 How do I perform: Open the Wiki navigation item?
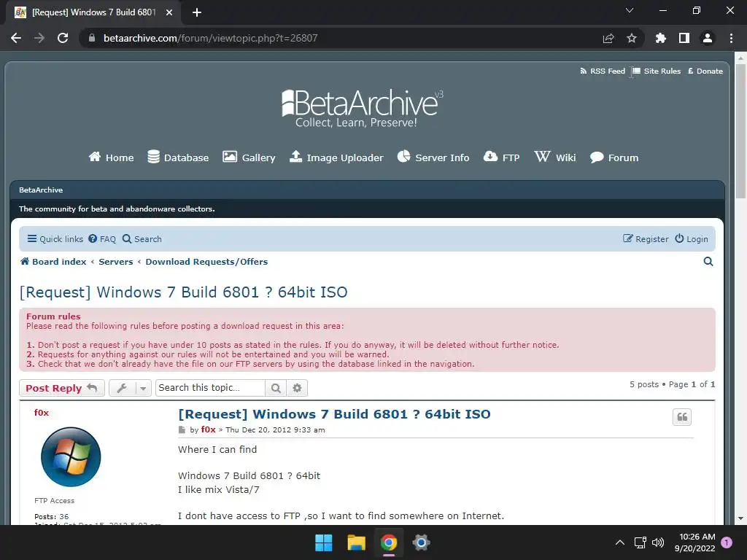[x=555, y=157]
